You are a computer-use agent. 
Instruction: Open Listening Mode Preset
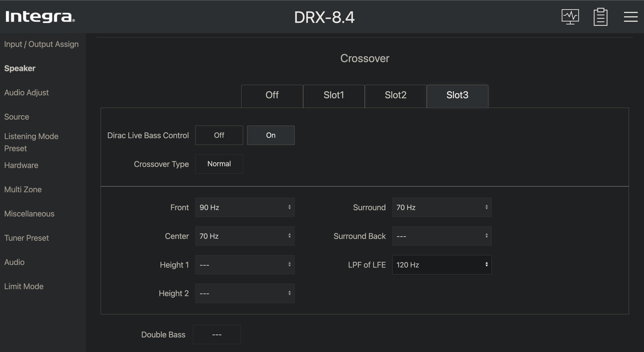(x=31, y=142)
